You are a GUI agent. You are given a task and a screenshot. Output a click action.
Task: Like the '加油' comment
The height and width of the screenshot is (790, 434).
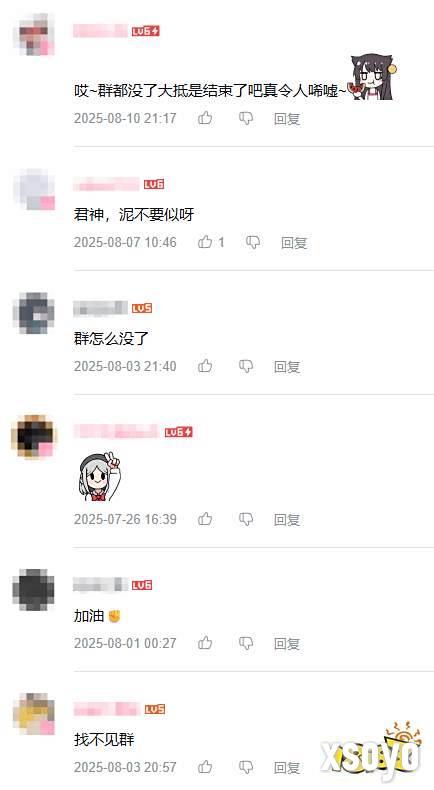pyautogui.click(x=205, y=643)
